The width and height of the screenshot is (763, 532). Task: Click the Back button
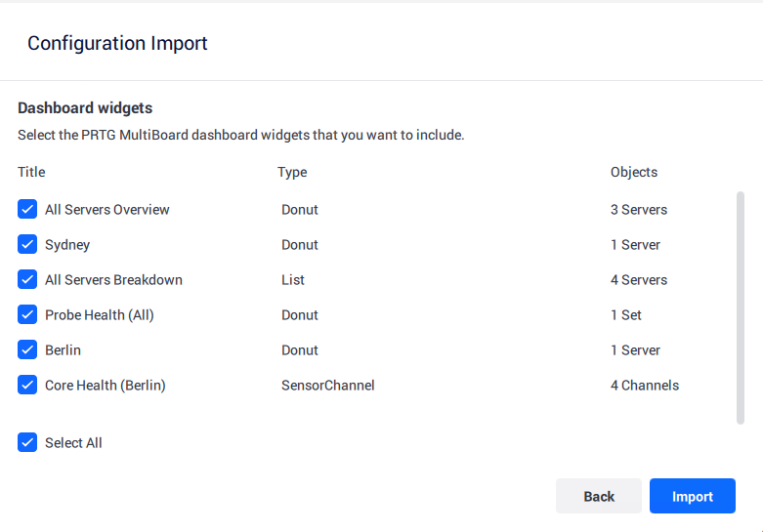599,496
